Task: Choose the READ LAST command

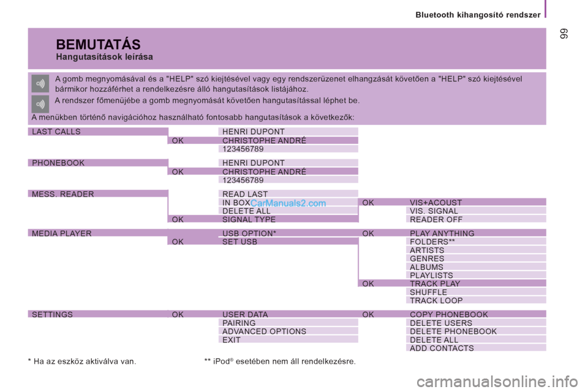Action: pyautogui.click(x=288, y=194)
